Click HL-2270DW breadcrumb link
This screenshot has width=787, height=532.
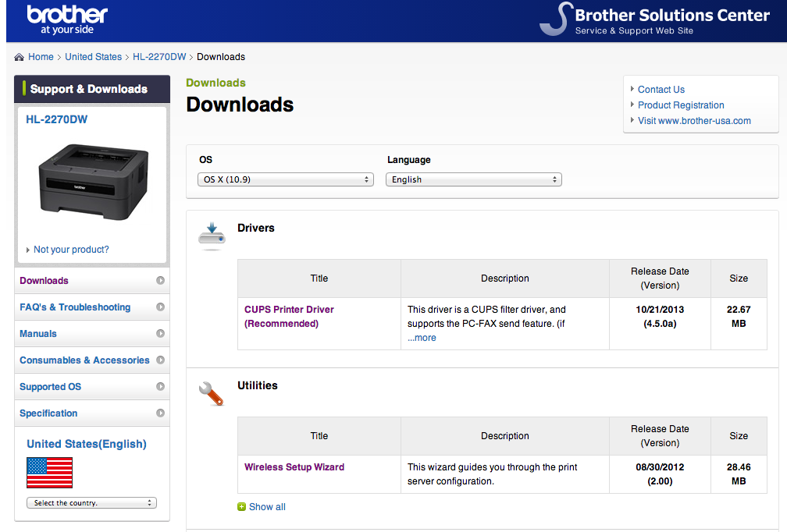159,57
